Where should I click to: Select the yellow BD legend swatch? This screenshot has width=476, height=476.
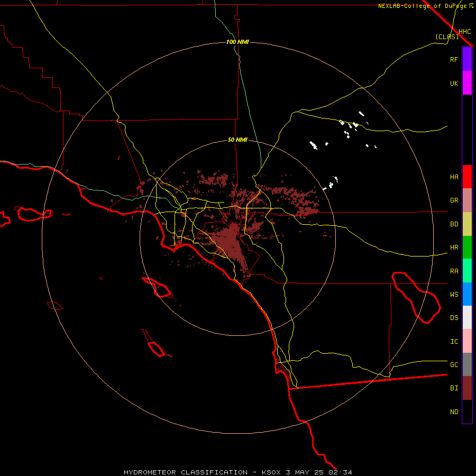coord(467,224)
